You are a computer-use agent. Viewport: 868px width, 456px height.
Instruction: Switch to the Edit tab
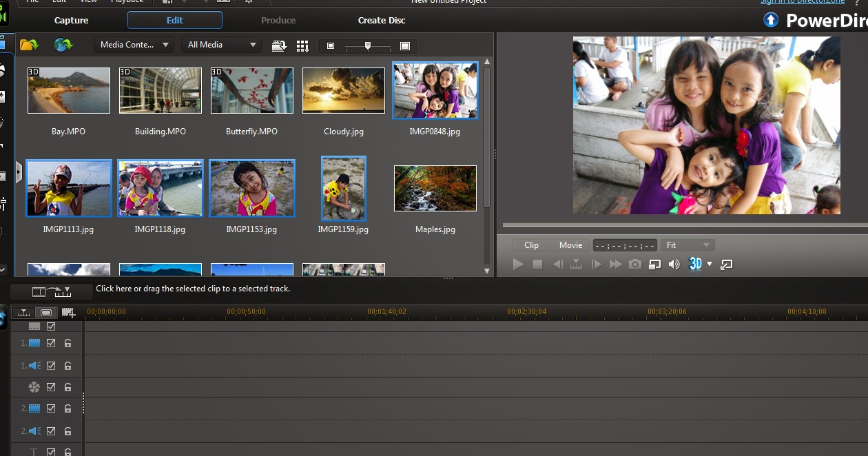pyautogui.click(x=175, y=20)
